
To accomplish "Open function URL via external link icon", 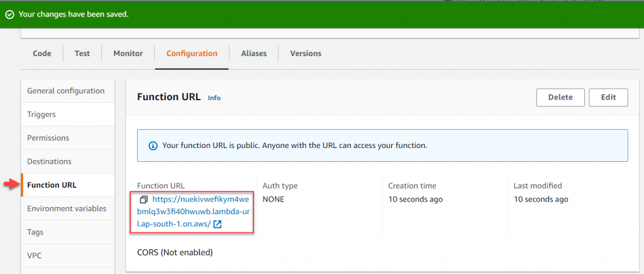I will 218,224.
